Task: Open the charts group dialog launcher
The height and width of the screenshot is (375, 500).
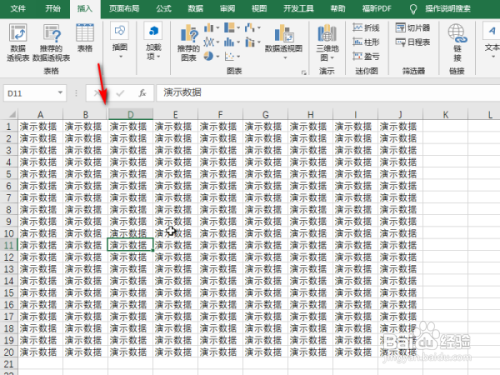Action: [304, 72]
